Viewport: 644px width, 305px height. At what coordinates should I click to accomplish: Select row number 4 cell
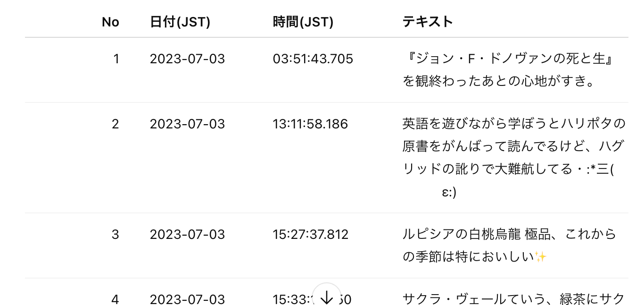(116, 299)
